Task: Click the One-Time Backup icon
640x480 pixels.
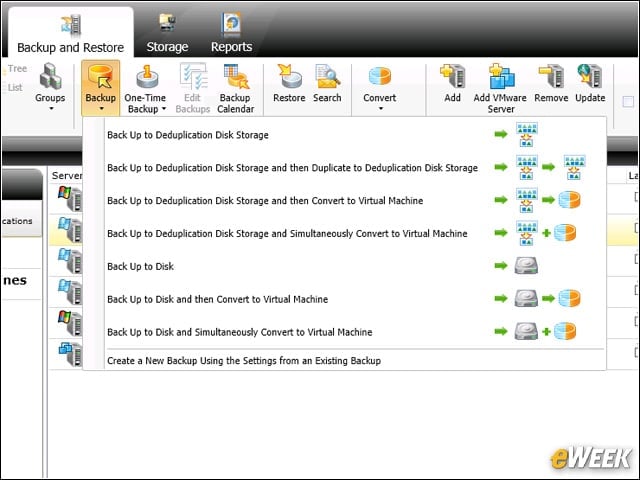Action: pyautogui.click(x=147, y=76)
